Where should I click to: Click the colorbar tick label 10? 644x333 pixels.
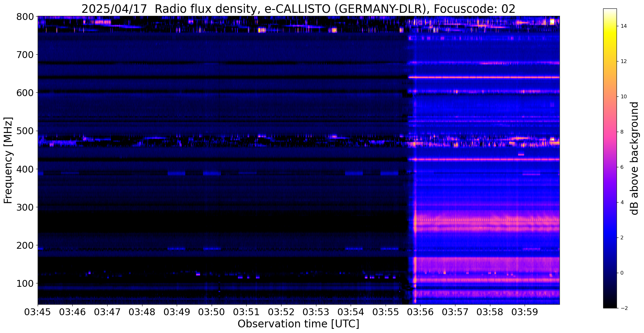[624, 97]
